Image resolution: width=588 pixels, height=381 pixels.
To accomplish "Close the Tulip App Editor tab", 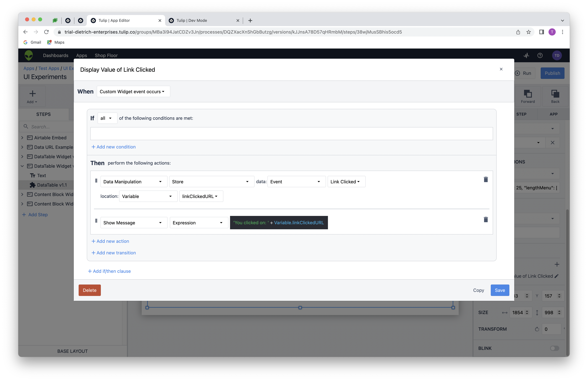I will pyautogui.click(x=160, y=21).
